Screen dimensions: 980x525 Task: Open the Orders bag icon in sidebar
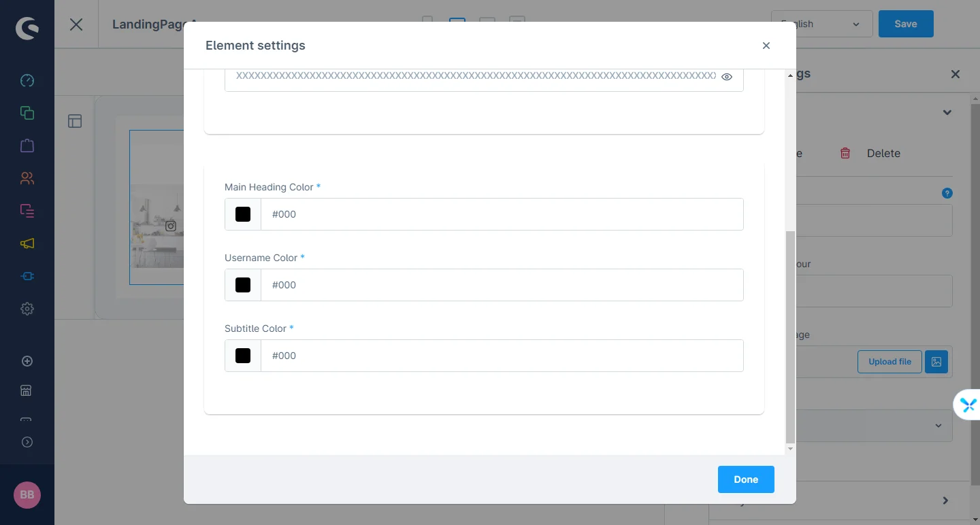pyautogui.click(x=27, y=146)
